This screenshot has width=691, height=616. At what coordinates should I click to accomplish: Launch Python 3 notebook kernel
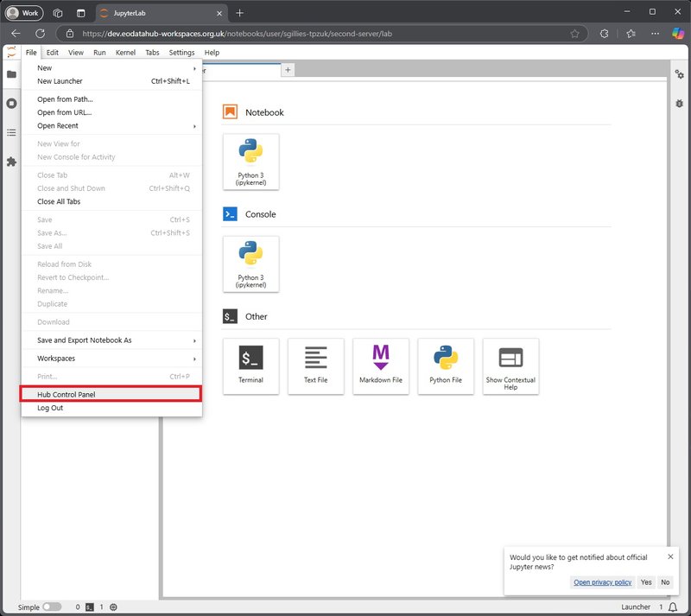click(x=250, y=162)
